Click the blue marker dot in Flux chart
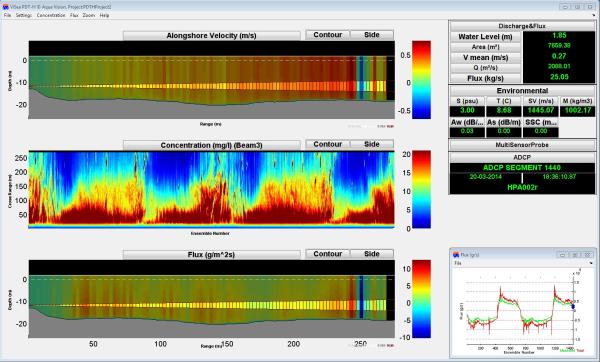600x362 pixels. (x=573, y=306)
